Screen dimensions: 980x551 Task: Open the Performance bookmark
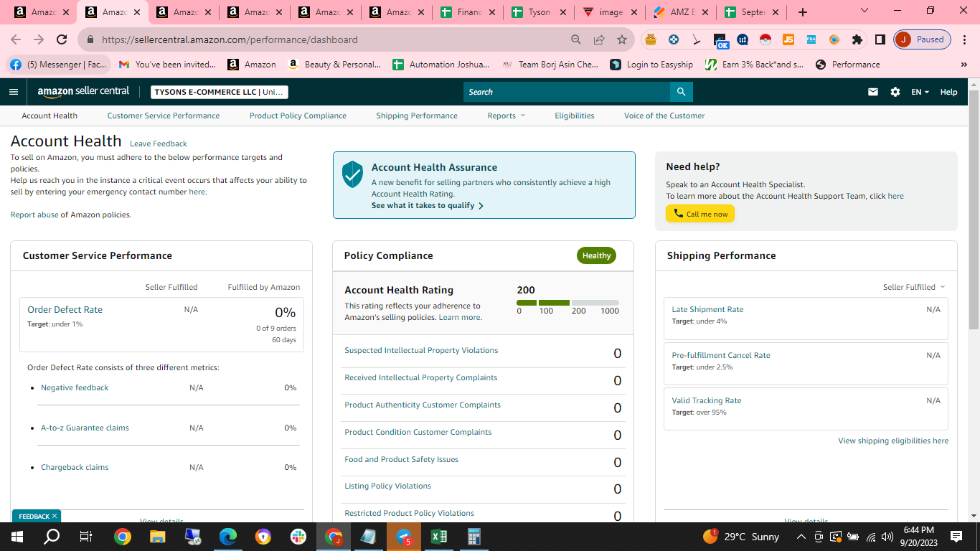tap(847, 65)
